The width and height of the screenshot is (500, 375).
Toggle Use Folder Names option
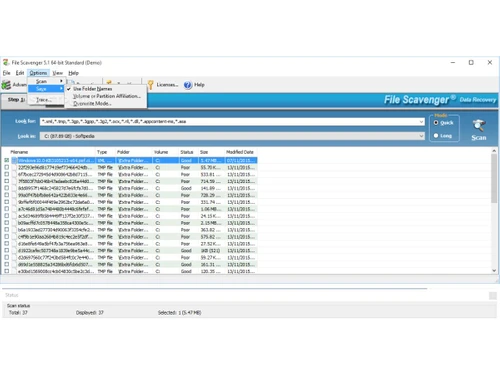tap(106, 89)
